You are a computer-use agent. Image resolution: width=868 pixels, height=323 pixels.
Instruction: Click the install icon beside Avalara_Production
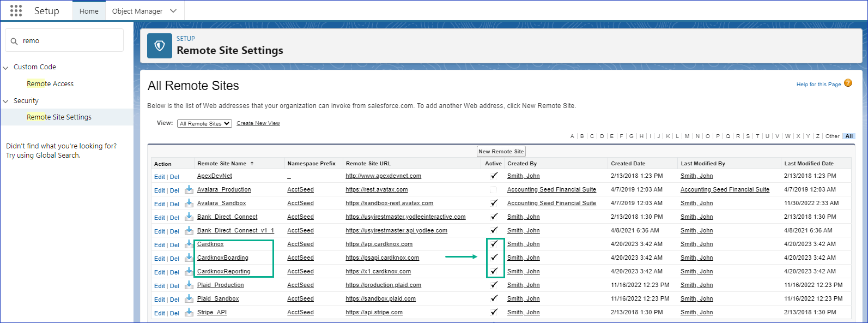[189, 189]
